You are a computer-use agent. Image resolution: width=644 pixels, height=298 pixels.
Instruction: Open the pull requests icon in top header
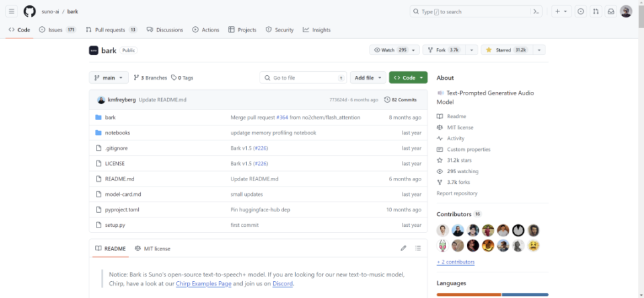tap(596, 11)
